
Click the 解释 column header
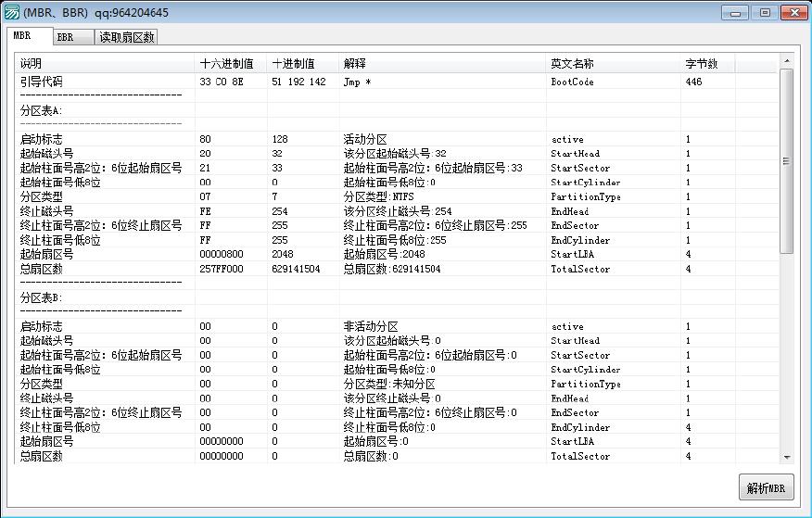441,64
